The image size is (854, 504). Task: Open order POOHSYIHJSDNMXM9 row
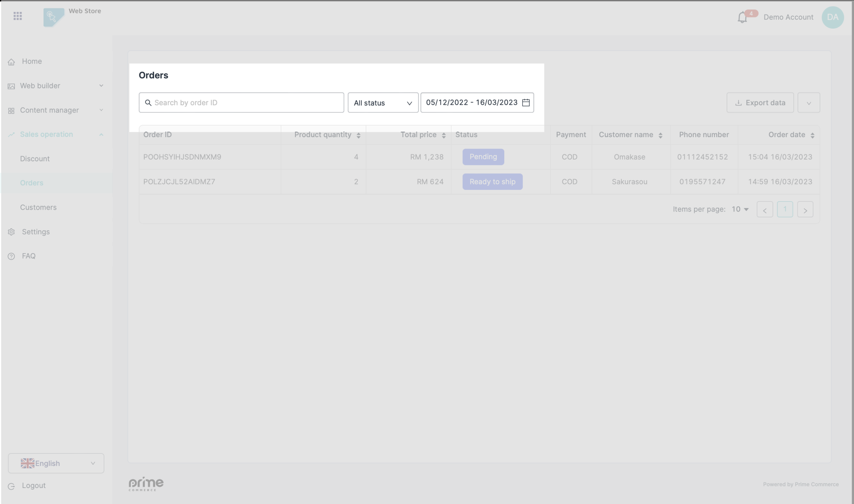tap(182, 157)
